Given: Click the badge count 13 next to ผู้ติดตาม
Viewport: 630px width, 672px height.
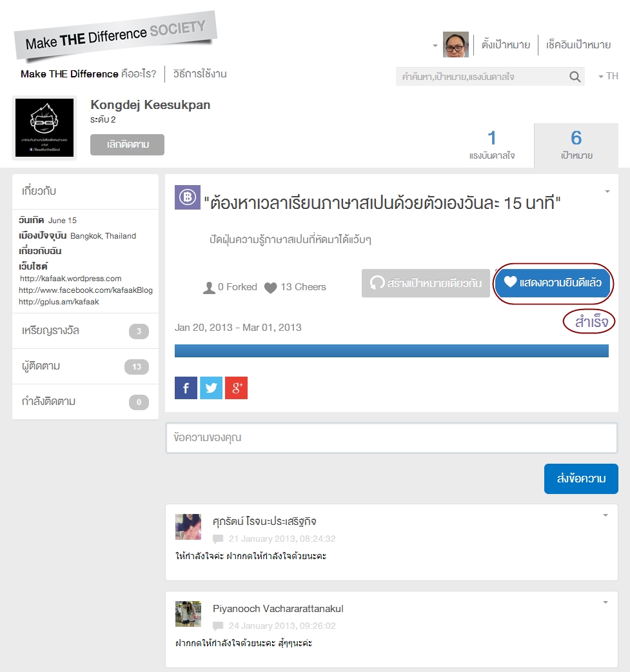Looking at the screenshot, I should (137, 367).
